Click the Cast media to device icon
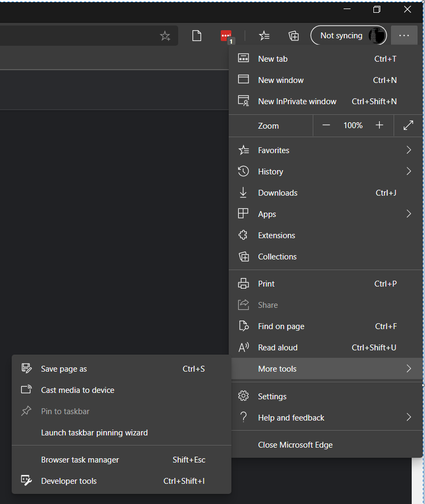 [27, 389]
